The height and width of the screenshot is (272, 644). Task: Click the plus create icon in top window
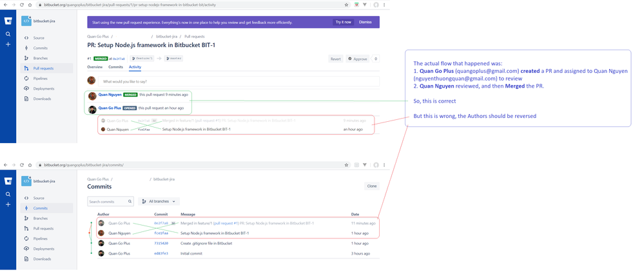click(x=8, y=44)
